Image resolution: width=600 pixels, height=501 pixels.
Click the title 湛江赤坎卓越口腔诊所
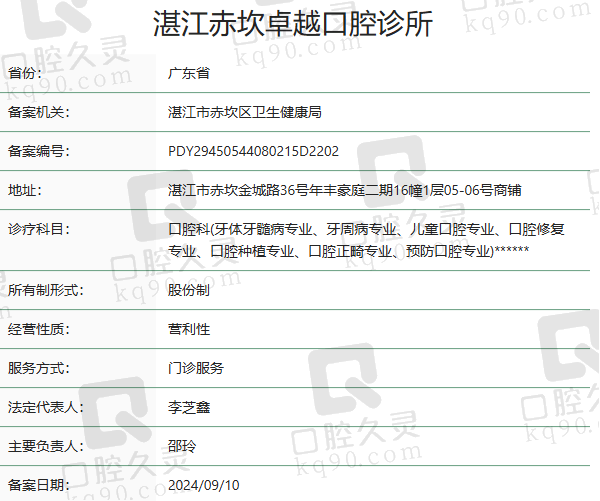coord(293,23)
